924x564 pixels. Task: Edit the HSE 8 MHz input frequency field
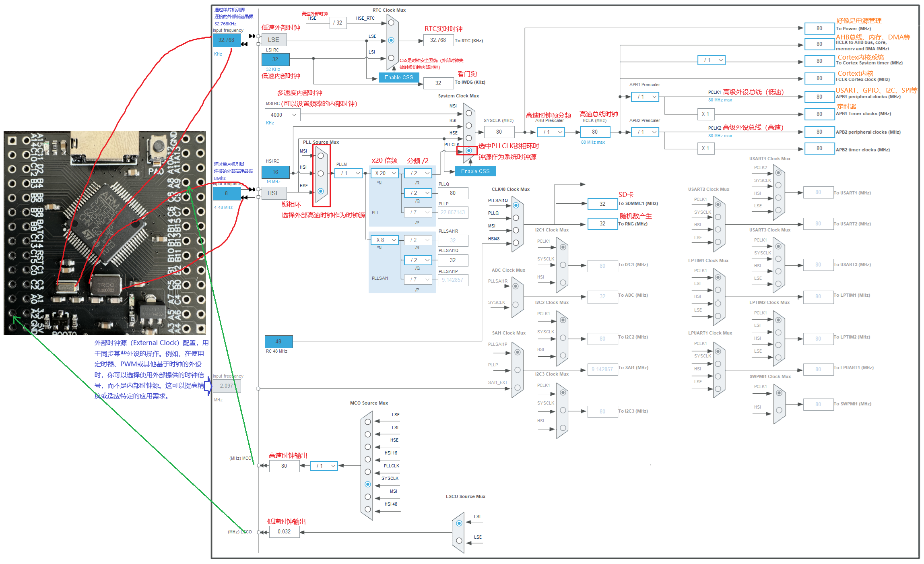click(226, 194)
